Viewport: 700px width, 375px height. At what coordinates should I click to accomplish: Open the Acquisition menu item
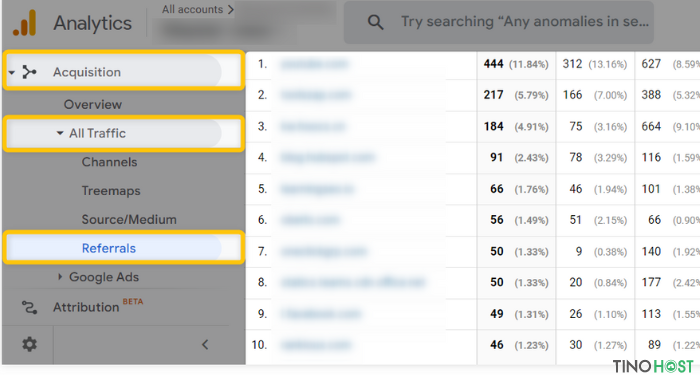tap(87, 72)
